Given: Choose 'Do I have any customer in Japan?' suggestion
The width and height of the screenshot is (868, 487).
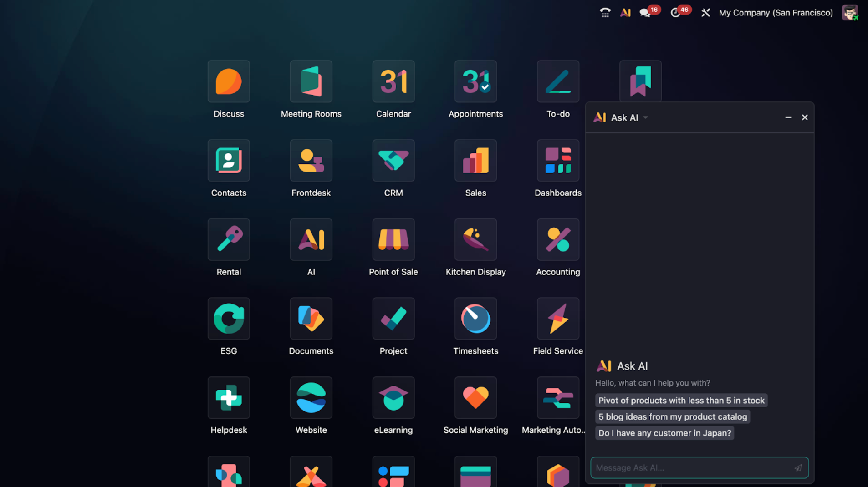Looking at the screenshot, I should 664,433.
